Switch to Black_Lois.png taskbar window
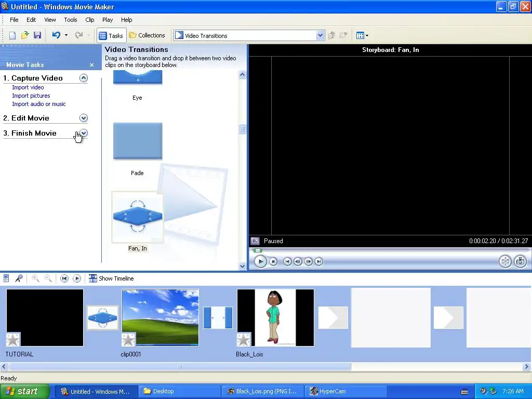 pyautogui.click(x=262, y=392)
